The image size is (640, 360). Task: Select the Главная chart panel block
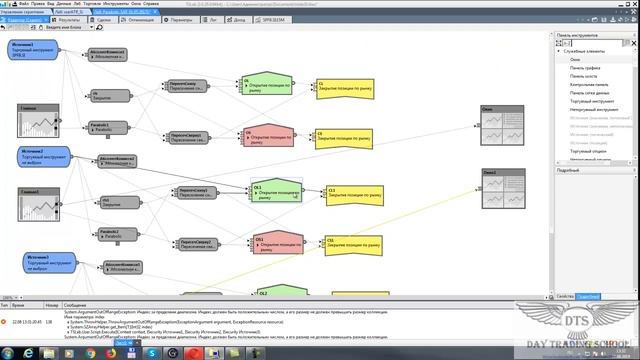38,120
